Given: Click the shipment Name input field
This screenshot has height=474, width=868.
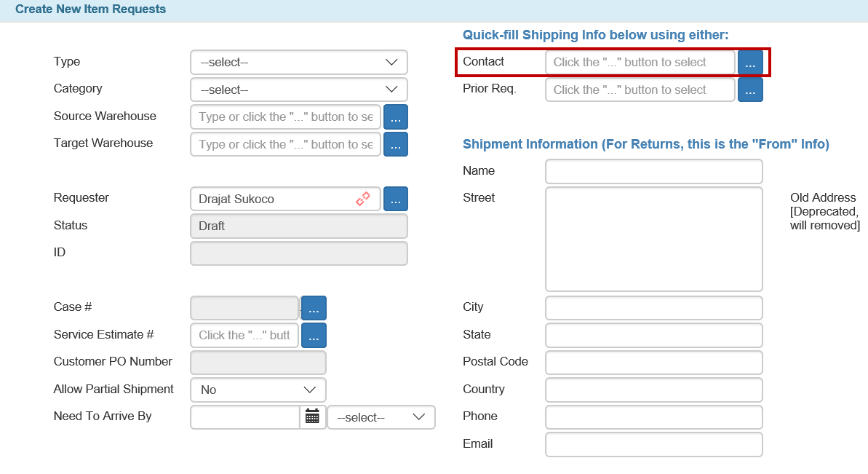Looking at the screenshot, I should point(653,172).
